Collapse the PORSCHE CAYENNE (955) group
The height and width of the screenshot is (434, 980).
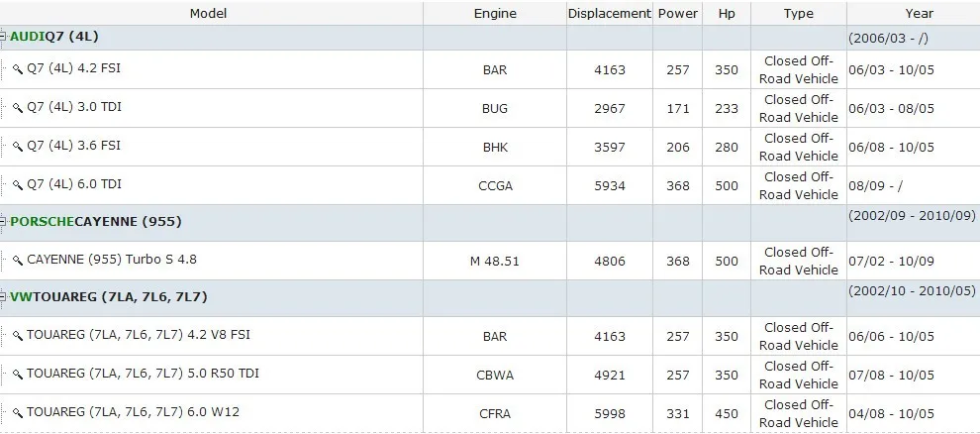coord(3,222)
